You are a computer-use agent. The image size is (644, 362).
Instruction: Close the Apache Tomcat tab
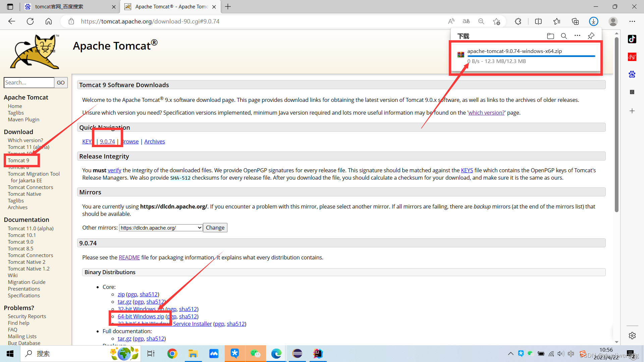[214, 7]
